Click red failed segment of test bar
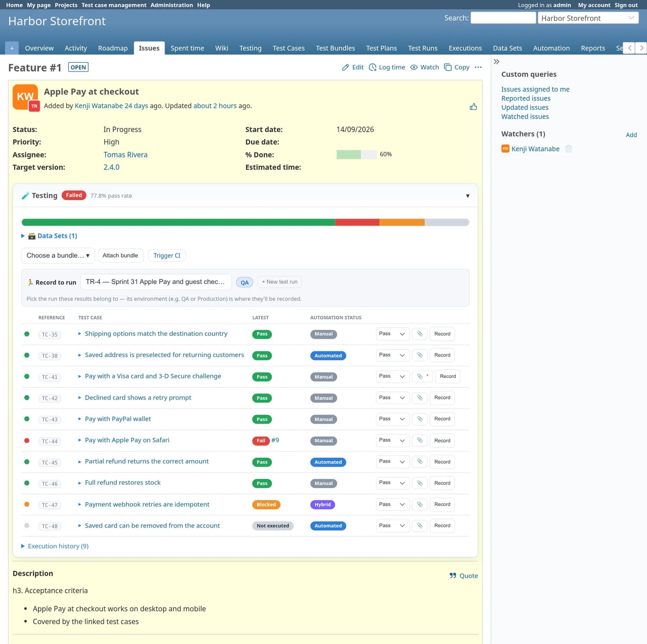The height and width of the screenshot is (644, 647). pyautogui.click(x=357, y=222)
